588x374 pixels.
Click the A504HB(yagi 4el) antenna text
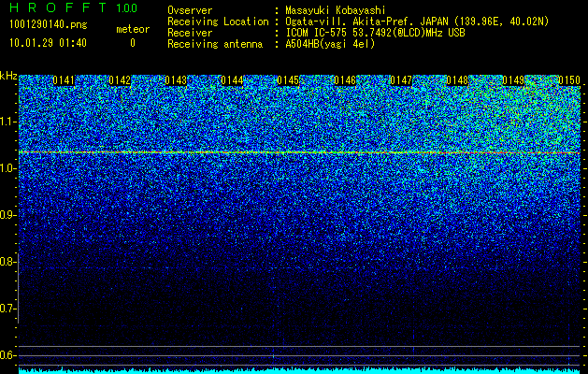(x=330, y=44)
